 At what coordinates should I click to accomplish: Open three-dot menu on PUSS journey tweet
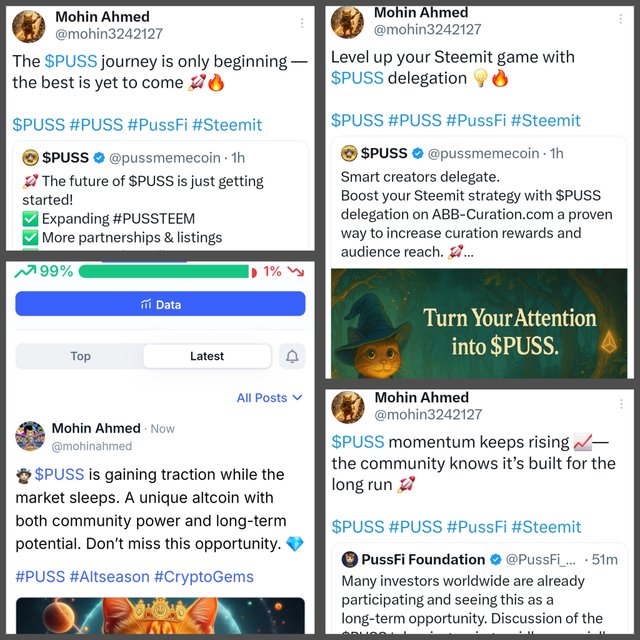tap(302, 23)
